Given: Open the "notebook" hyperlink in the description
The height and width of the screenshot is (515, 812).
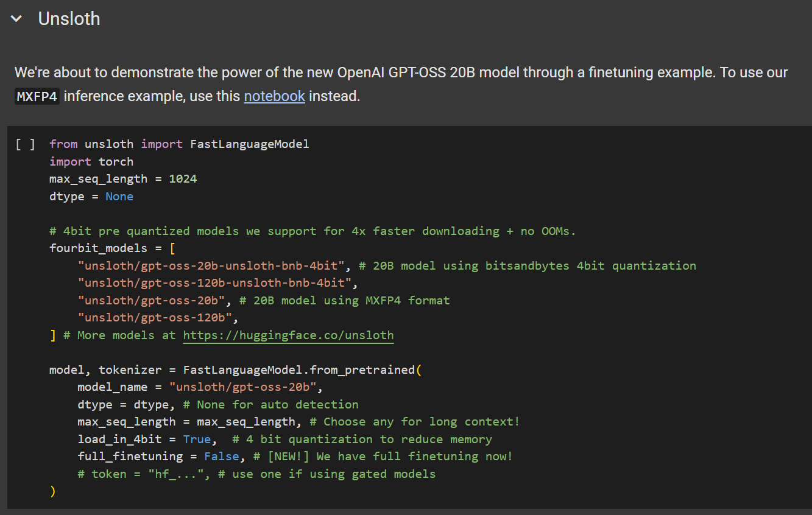Looking at the screenshot, I should 274,96.
